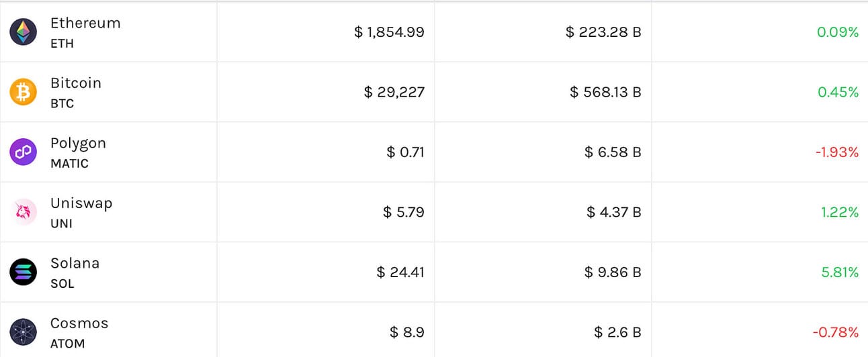868x357 pixels.
Task: Click Ethereum's price of $ 1,854.99
Action: click(x=389, y=32)
